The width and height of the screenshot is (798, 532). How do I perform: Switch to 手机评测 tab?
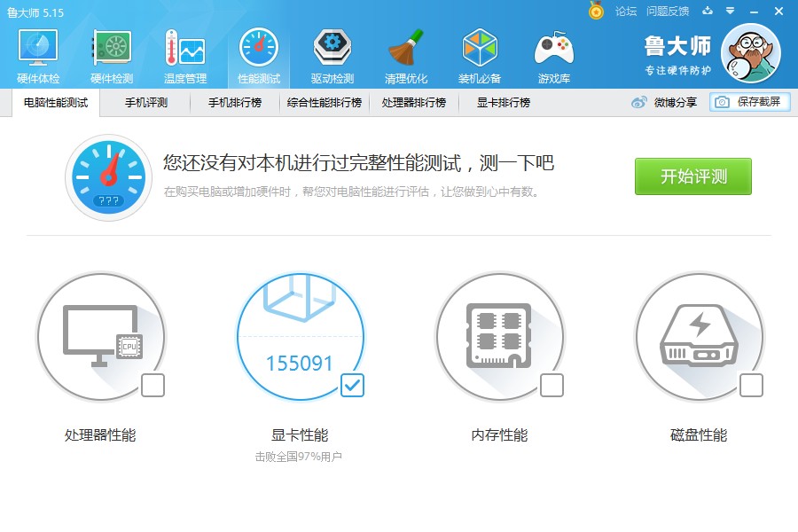pos(146,103)
